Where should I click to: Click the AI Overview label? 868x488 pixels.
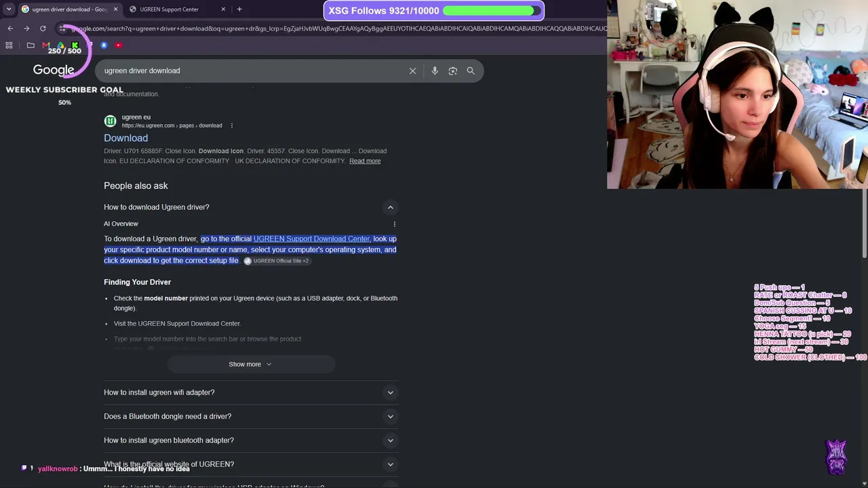[121, 224]
